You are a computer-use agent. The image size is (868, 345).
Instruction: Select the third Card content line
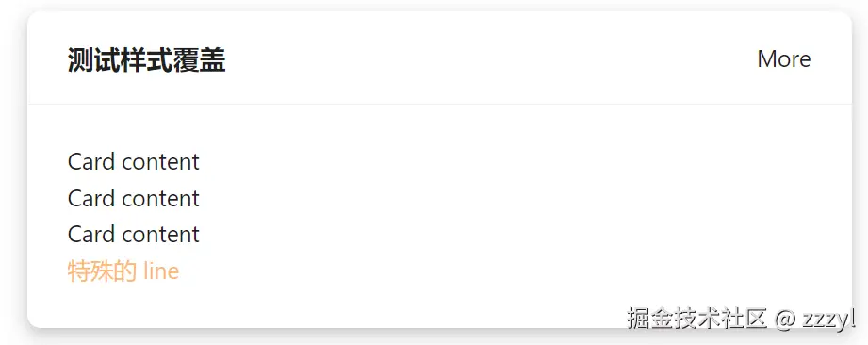[x=134, y=235]
